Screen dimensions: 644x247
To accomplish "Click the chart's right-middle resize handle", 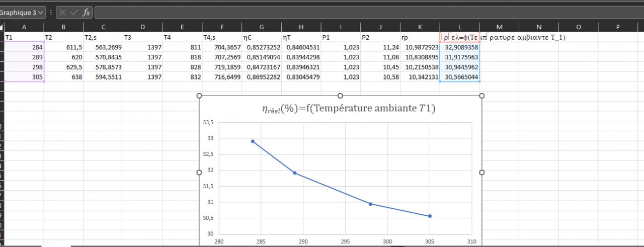I will point(481,173).
